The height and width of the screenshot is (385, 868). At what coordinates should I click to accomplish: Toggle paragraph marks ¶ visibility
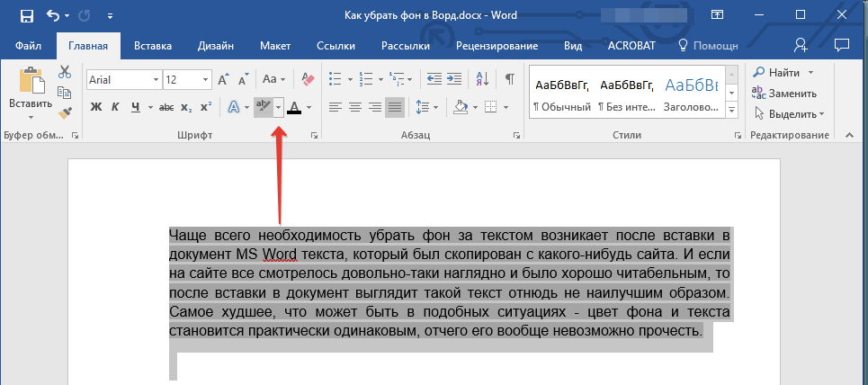point(509,79)
